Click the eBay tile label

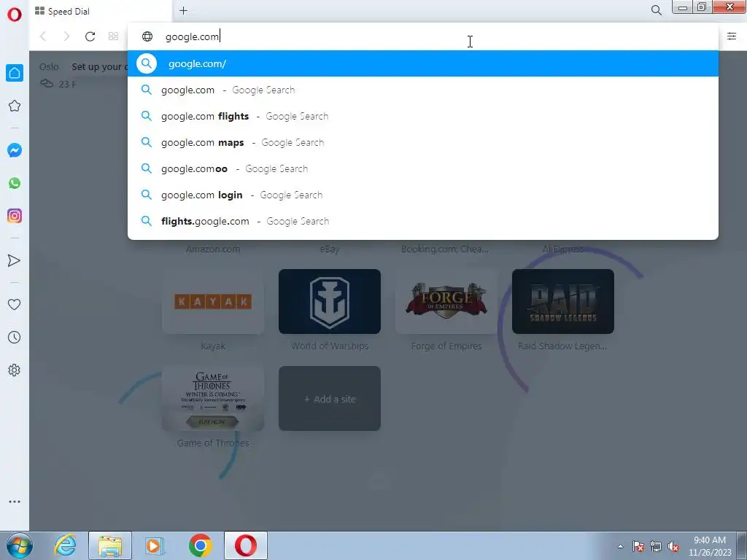pyautogui.click(x=330, y=249)
